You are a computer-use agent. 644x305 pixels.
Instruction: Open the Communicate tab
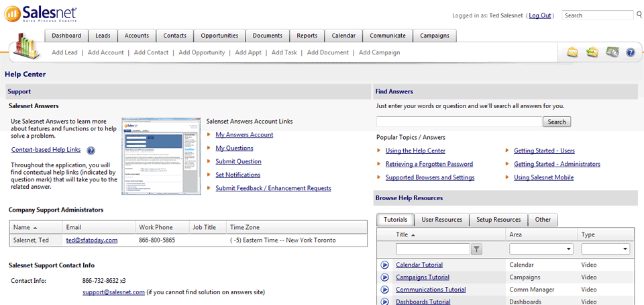(388, 36)
